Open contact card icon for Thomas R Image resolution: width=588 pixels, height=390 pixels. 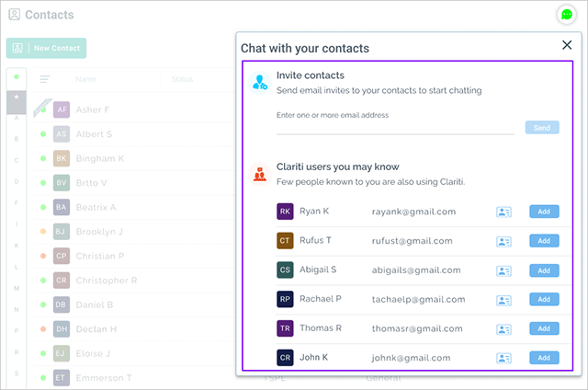(503, 329)
